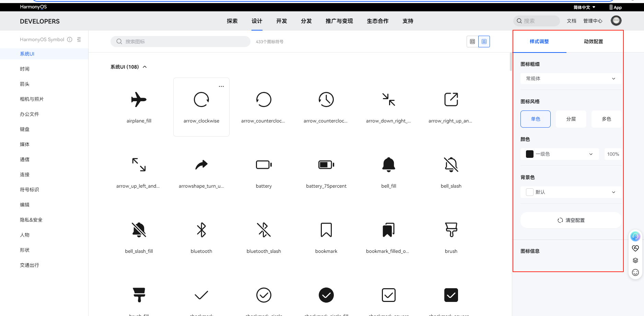Select the plain checkmark icon
The image size is (644, 316).
pos(201,295)
